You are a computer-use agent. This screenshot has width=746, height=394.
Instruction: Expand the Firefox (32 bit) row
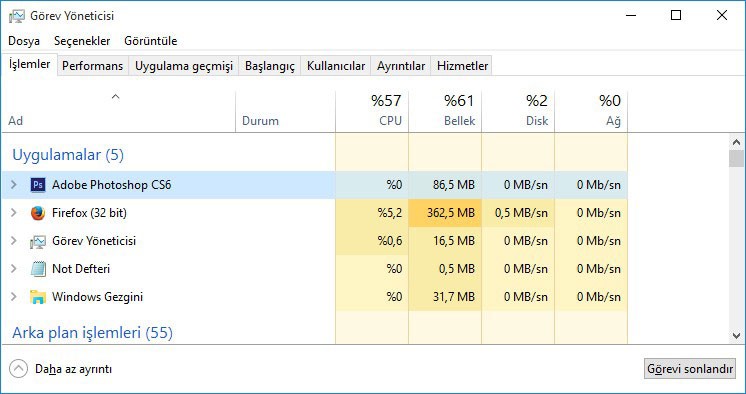[x=14, y=213]
